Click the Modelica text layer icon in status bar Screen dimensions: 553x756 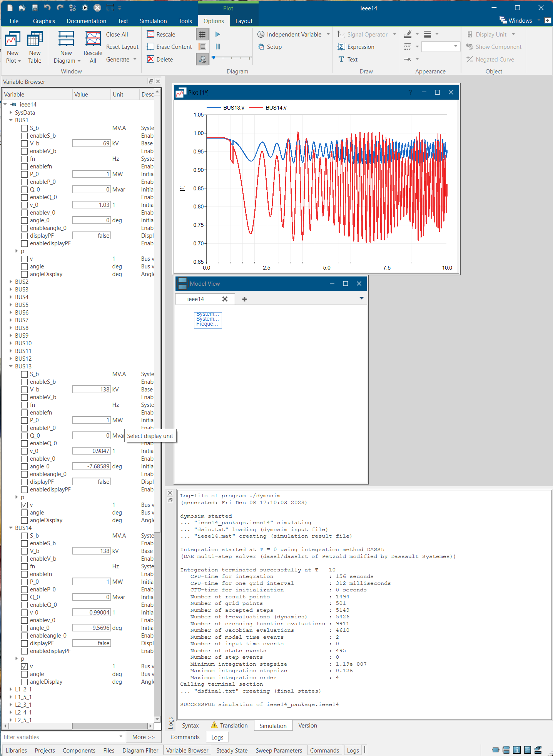coord(528,750)
